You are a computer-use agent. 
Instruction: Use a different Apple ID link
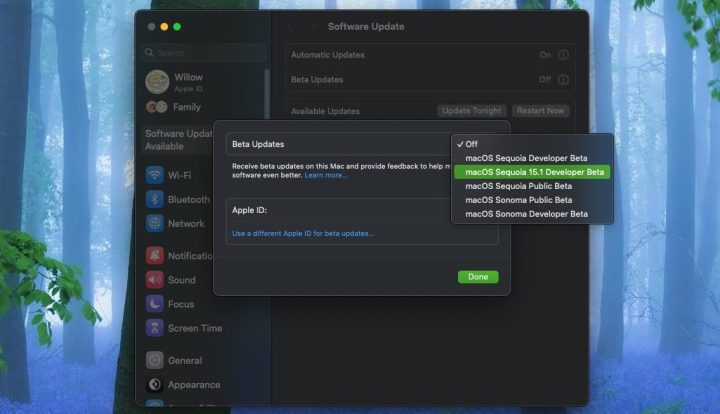[x=303, y=233]
